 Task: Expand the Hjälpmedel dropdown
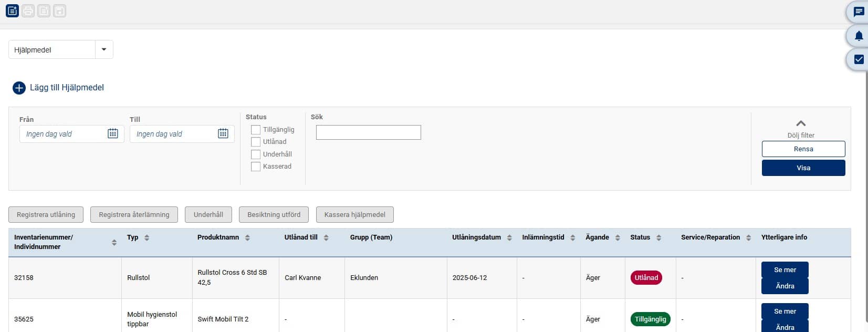104,50
